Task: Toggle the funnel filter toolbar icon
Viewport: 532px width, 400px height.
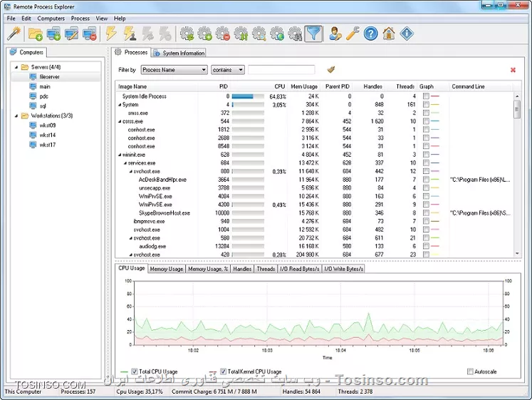Action: tap(313, 34)
